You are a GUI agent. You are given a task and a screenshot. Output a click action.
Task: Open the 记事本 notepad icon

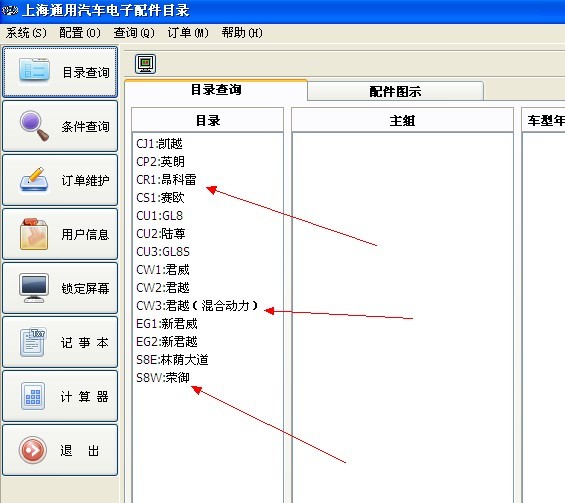click(x=33, y=342)
